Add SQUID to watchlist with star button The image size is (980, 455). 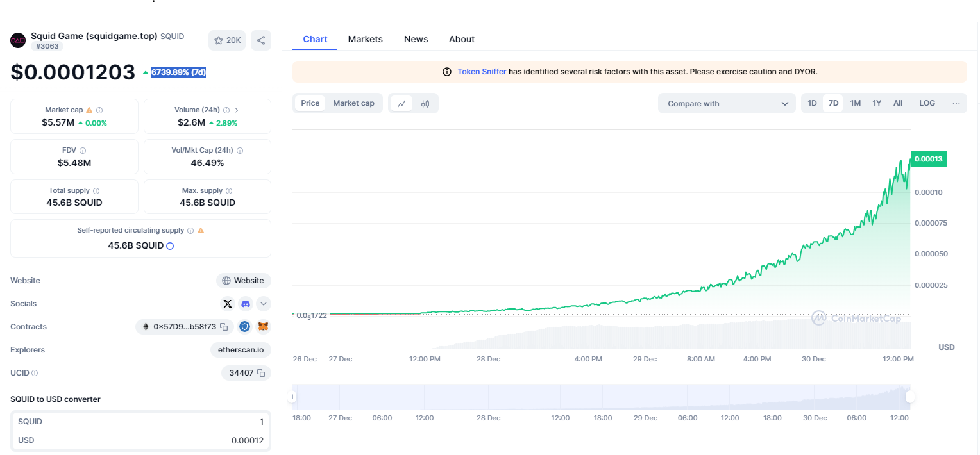227,40
